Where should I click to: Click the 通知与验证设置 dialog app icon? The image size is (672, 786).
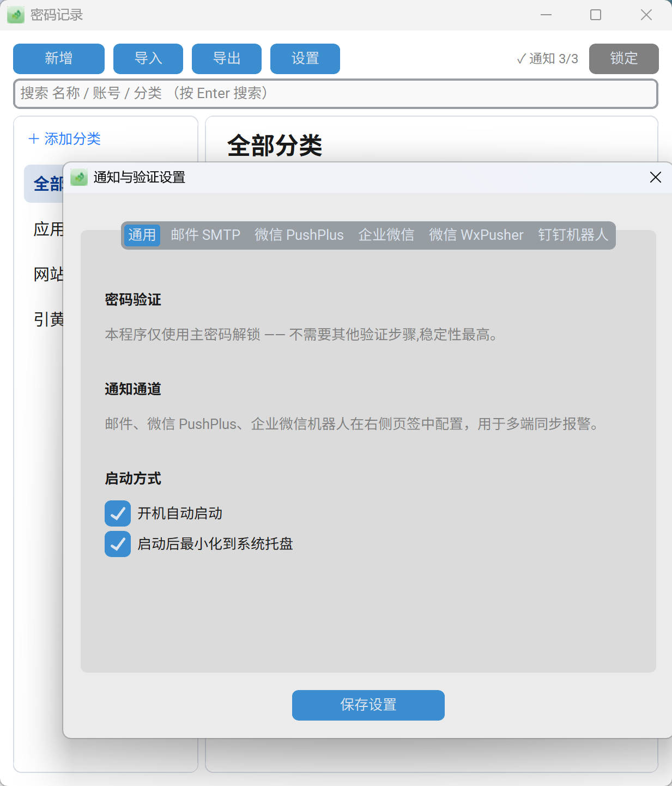(x=79, y=177)
